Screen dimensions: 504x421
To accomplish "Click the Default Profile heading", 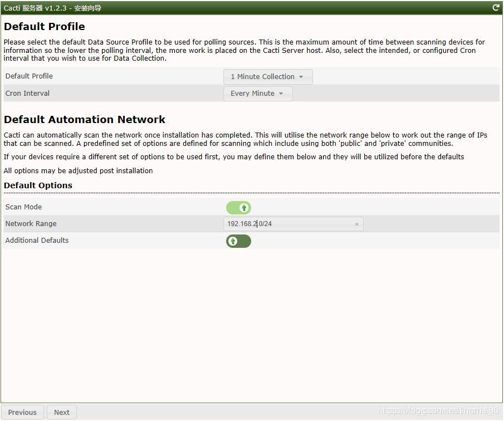I will pyautogui.click(x=45, y=26).
